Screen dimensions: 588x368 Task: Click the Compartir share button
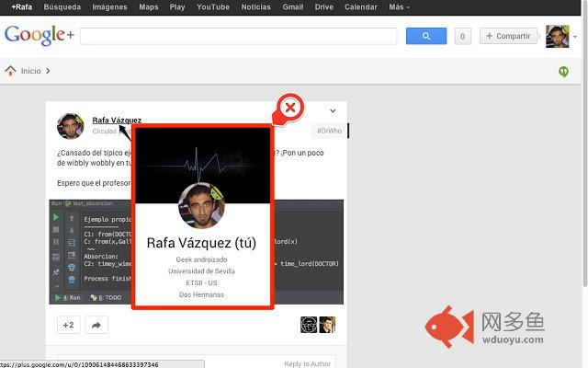508,36
